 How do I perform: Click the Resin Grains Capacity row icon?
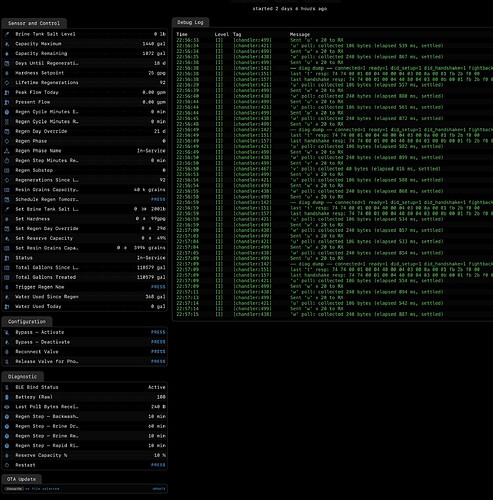point(7,190)
